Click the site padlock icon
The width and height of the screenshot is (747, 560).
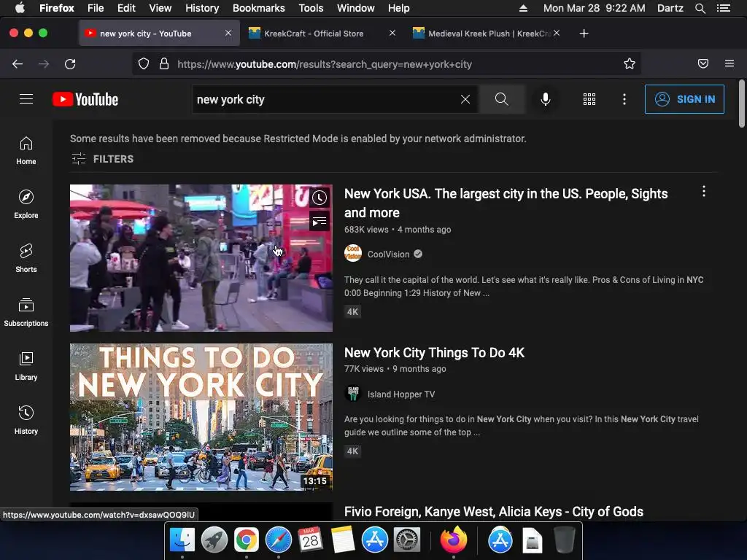(164, 64)
